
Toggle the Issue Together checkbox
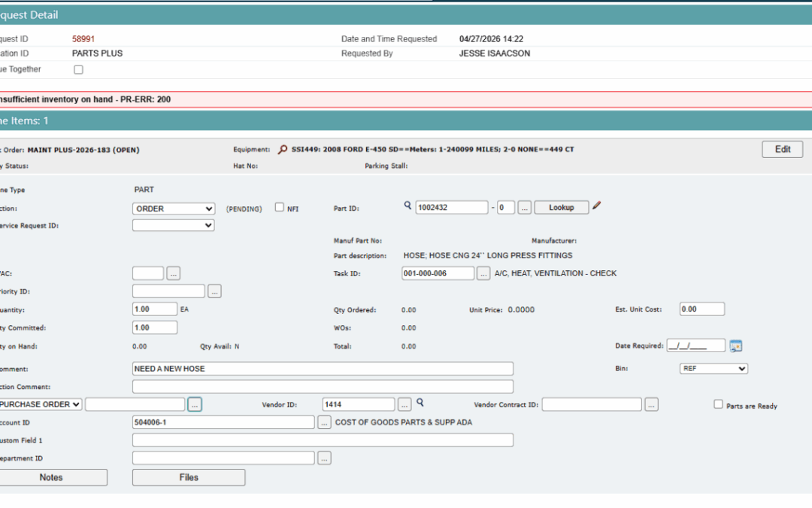tap(78, 69)
